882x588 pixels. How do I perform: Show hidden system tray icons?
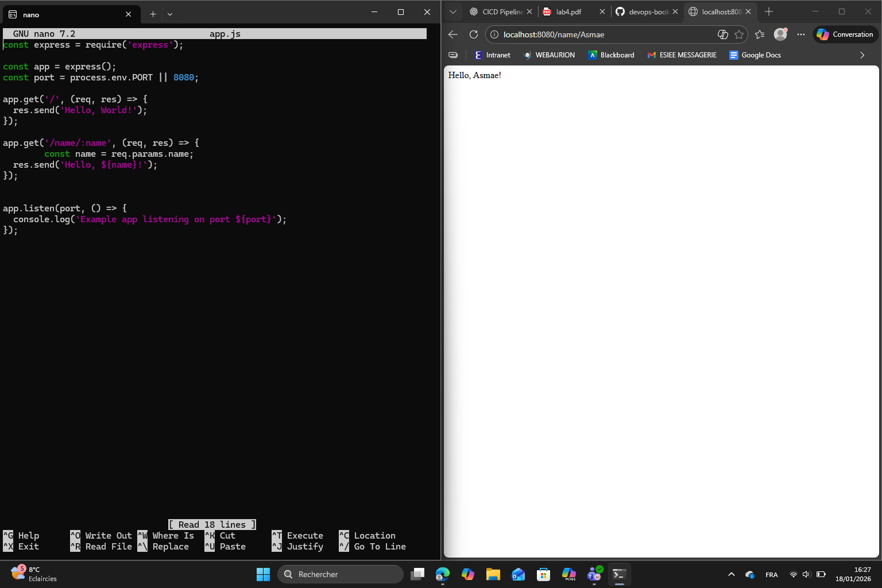(731, 574)
